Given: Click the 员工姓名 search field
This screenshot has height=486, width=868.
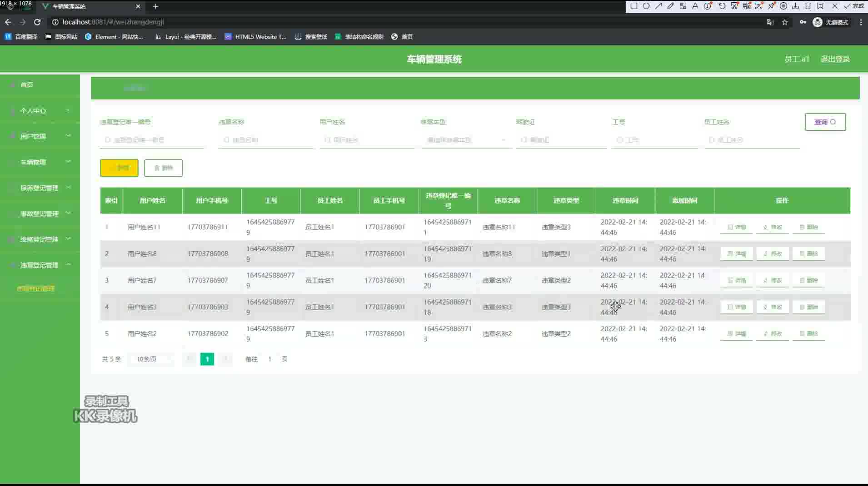Looking at the screenshot, I should tap(753, 140).
